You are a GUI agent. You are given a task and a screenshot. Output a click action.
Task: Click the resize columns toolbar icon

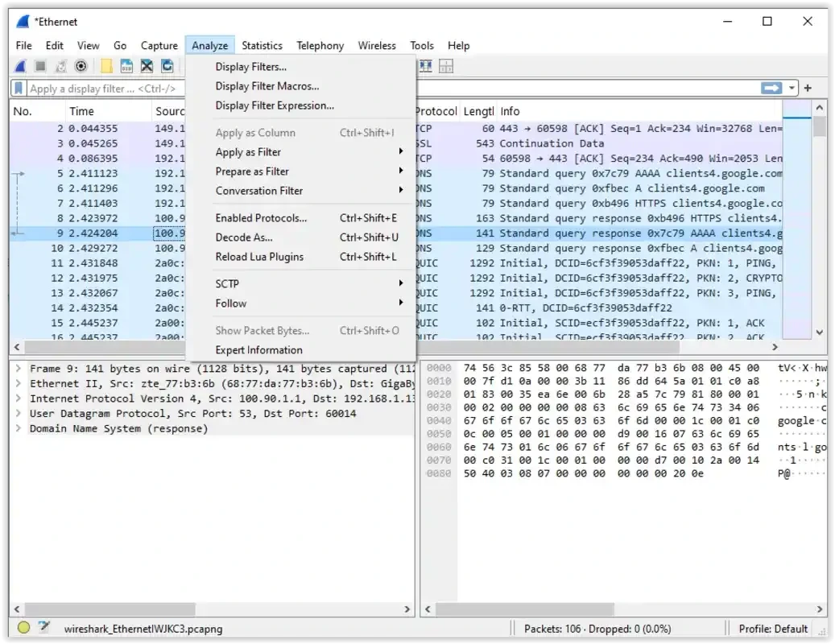(x=425, y=66)
